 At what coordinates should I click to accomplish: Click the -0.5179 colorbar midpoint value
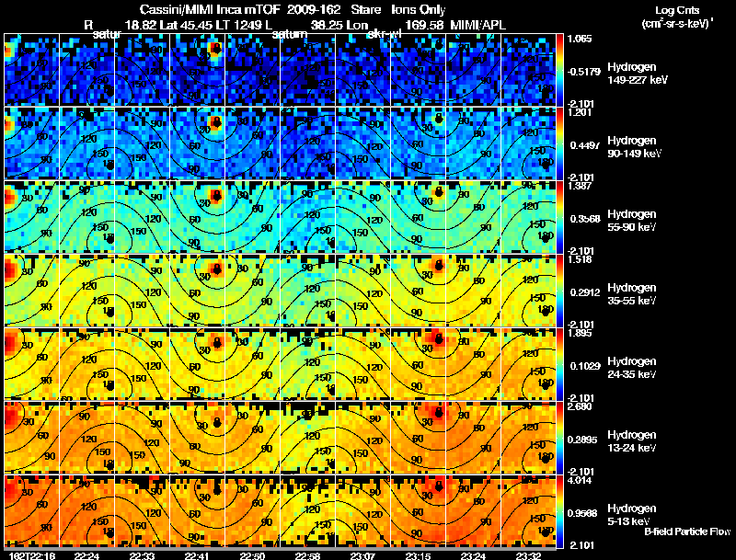coord(583,72)
